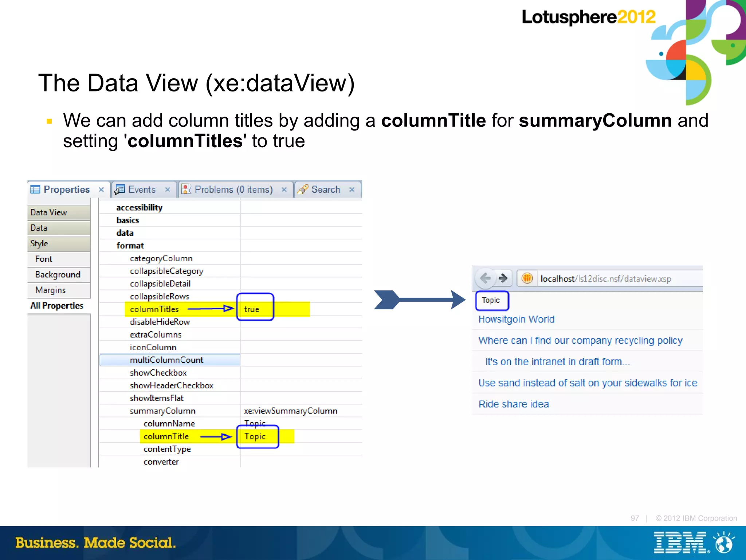Open the Background sub-tab
This screenshot has width=746, height=560.
(59, 275)
